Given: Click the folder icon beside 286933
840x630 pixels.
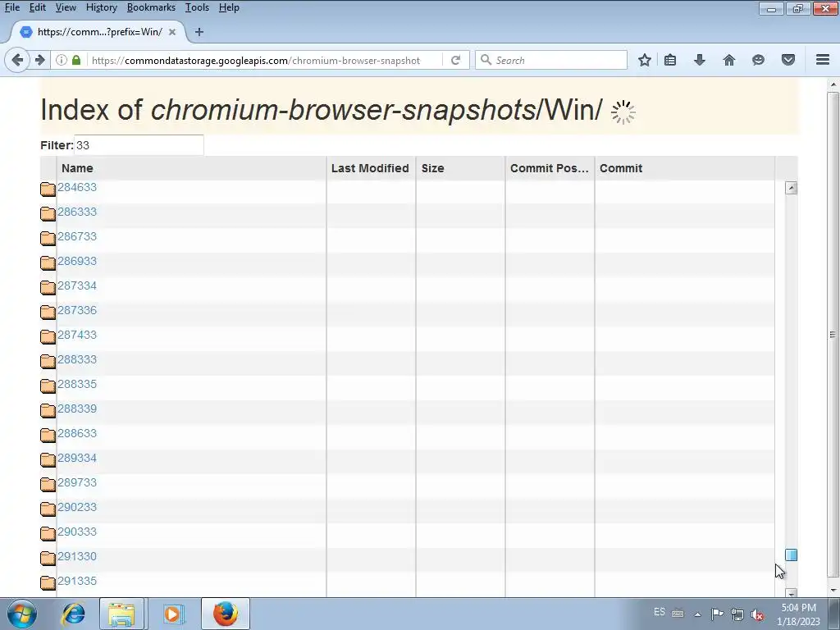Looking at the screenshot, I should 48,262.
